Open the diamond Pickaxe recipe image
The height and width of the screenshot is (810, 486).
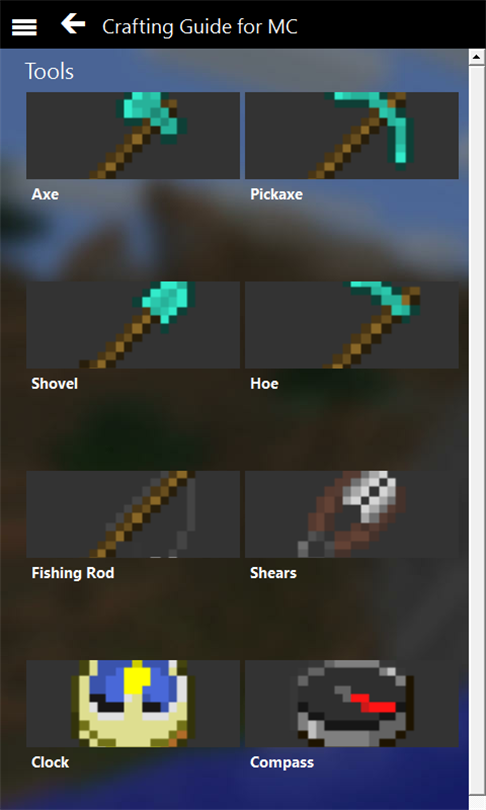pos(352,136)
